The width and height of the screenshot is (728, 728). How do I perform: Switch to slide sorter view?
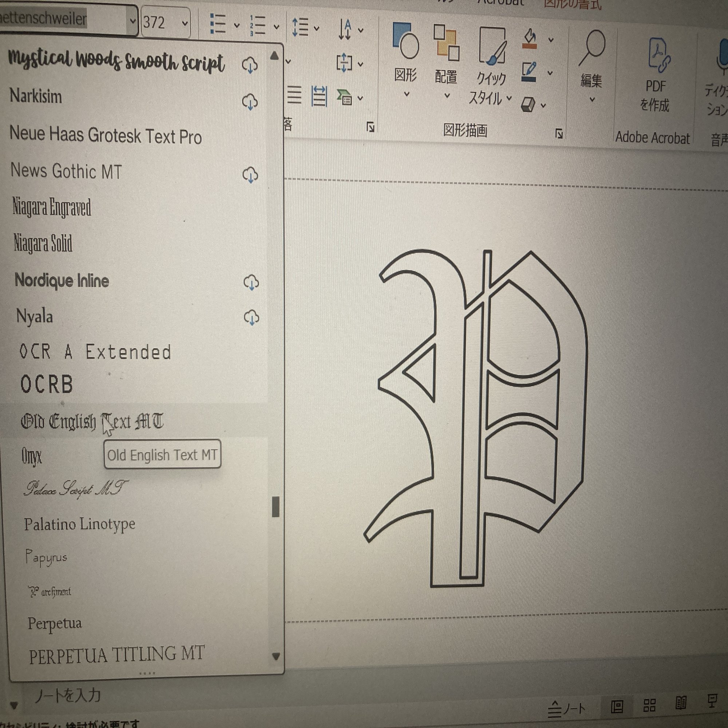(x=650, y=705)
